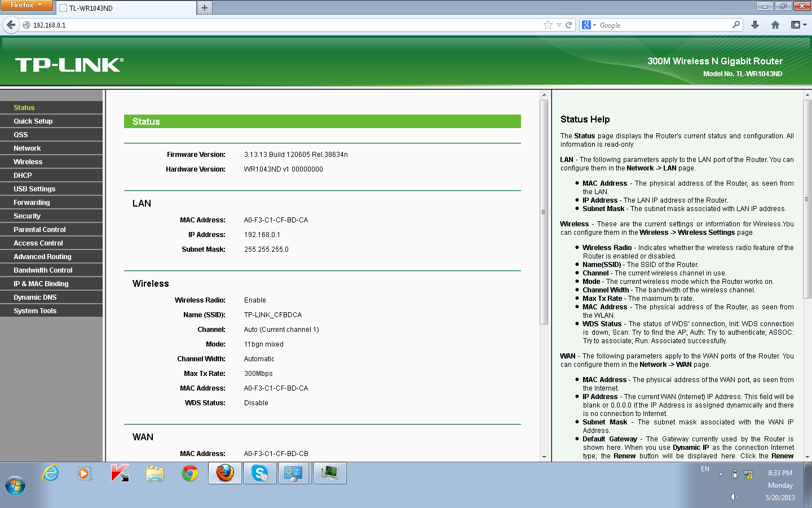Click the WDS Status value Disable
The width and height of the screenshot is (812, 508).
click(256, 403)
